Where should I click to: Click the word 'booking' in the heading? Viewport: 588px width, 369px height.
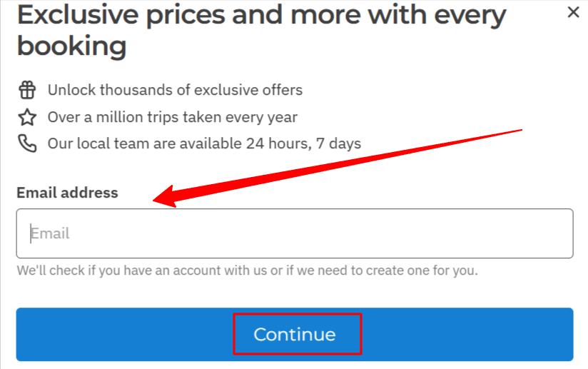71,46
